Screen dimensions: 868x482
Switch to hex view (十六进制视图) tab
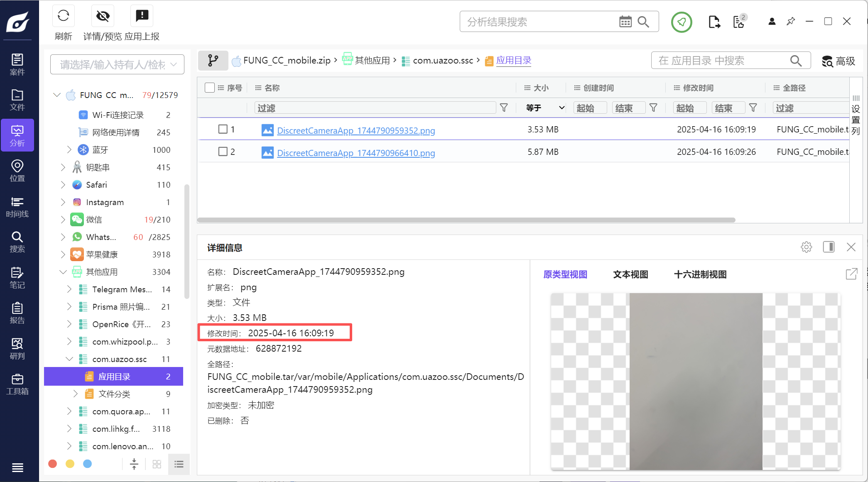[x=700, y=274]
